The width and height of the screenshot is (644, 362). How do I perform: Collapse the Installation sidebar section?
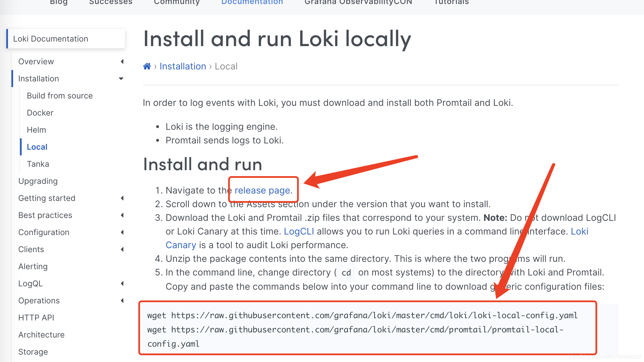point(121,79)
